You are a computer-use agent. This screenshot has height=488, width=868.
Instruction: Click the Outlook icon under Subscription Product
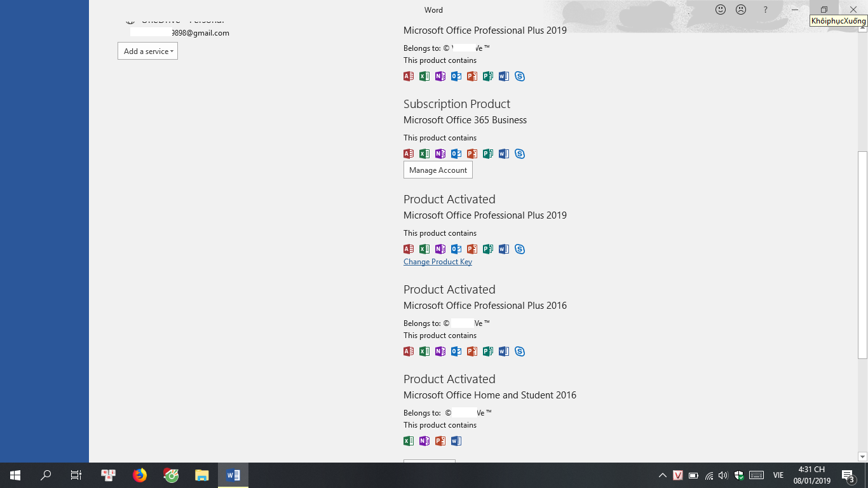pyautogui.click(x=456, y=153)
